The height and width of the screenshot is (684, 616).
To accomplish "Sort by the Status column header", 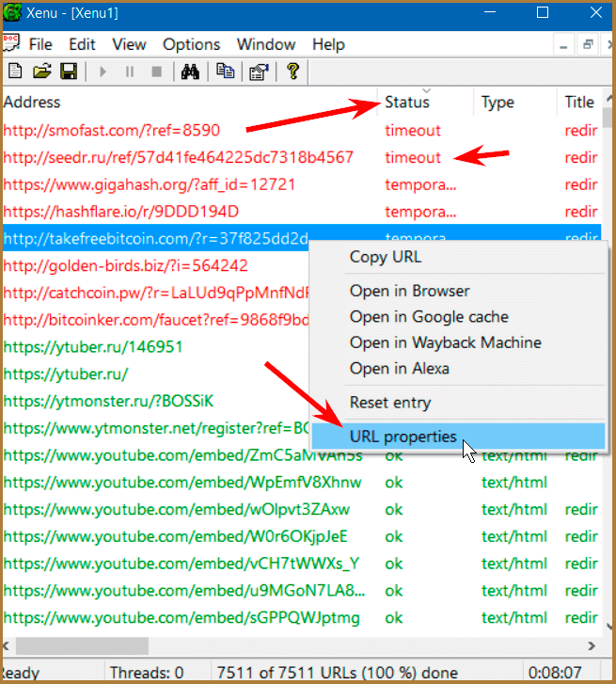I will point(425,102).
